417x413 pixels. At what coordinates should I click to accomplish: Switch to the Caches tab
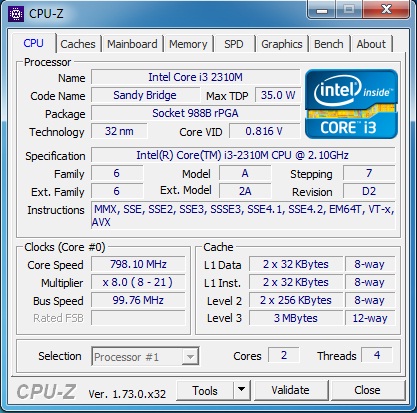point(78,44)
